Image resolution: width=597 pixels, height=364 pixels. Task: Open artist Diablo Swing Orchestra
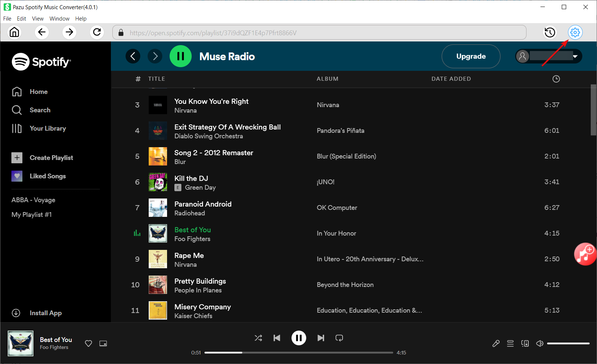[209, 136]
